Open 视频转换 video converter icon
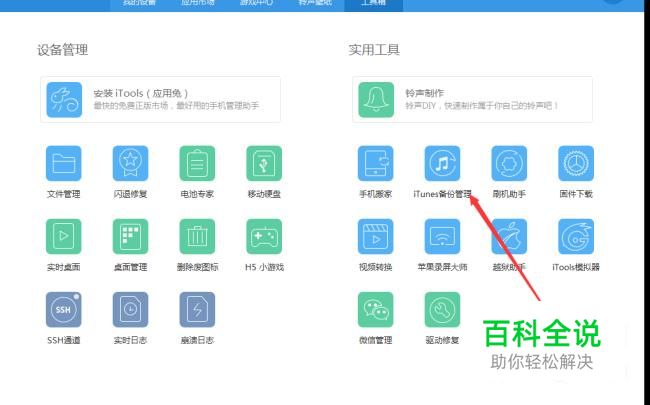The height and width of the screenshot is (405, 650). (x=376, y=236)
